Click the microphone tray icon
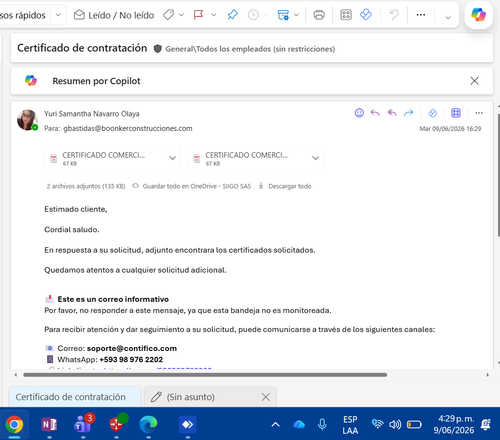Image resolution: width=500 pixels, height=440 pixels. click(322, 424)
